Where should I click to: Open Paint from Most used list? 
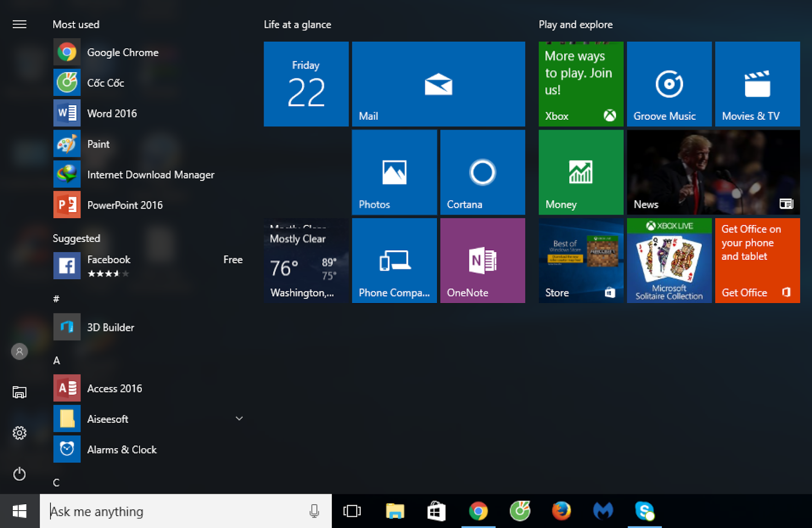[x=98, y=144]
